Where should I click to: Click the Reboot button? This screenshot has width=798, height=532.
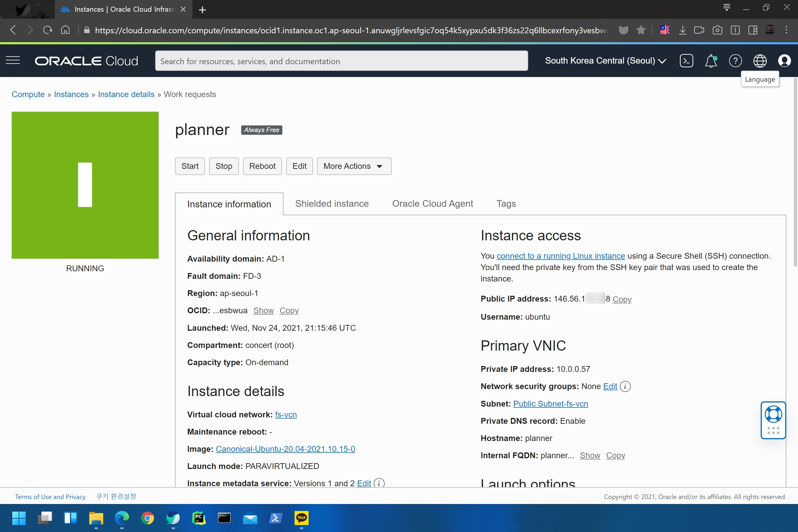click(x=262, y=166)
